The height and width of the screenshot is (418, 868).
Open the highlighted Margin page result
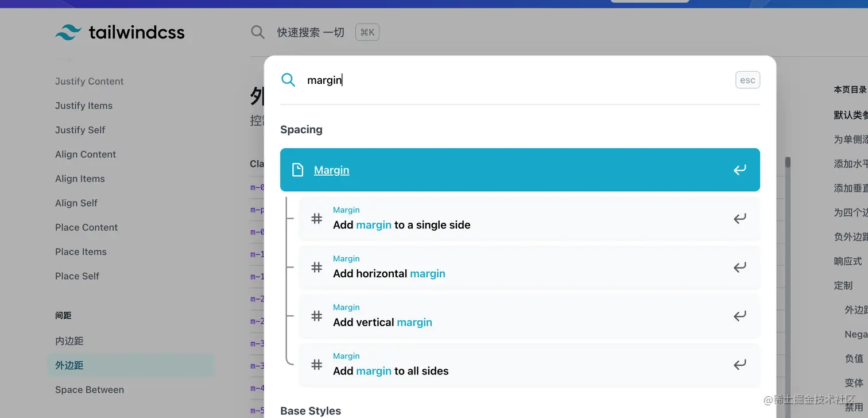[520, 170]
